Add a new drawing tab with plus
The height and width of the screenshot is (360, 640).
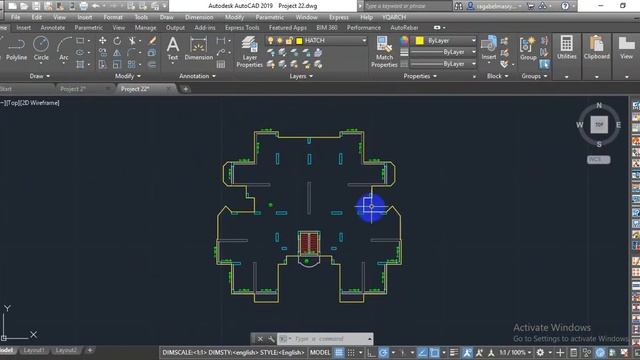point(185,89)
